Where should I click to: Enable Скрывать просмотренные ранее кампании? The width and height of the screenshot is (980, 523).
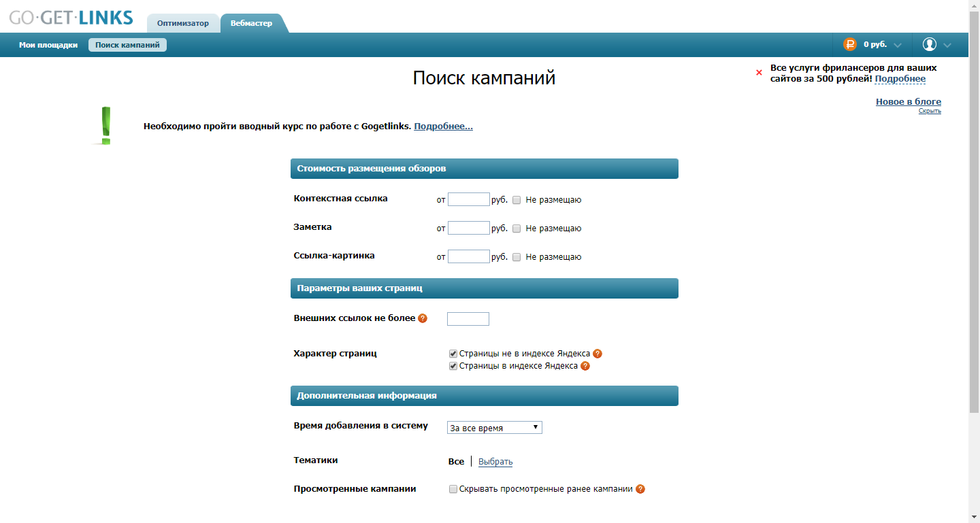453,488
